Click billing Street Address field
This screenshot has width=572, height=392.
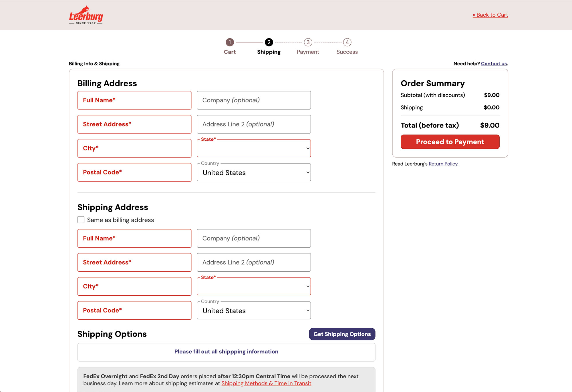tap(134, 124)
